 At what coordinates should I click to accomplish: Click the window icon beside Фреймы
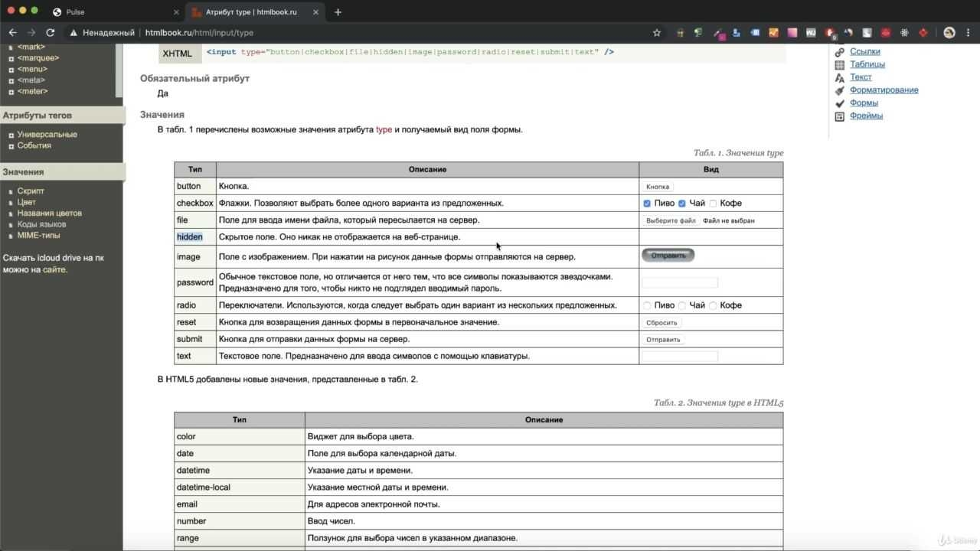coord(840,116)
